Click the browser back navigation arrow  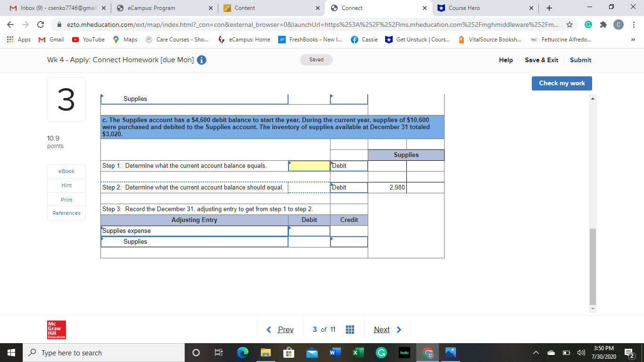coord(9,24)
